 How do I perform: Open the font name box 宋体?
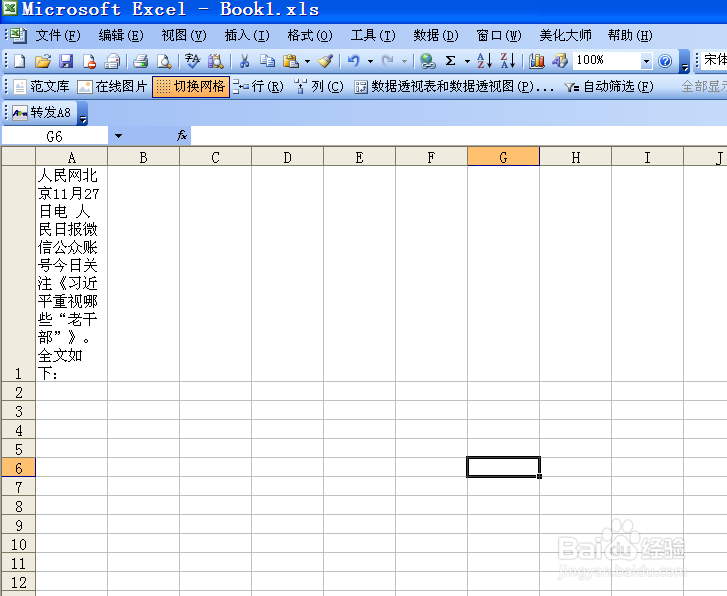pyautogui.click(x=714, y=60)
